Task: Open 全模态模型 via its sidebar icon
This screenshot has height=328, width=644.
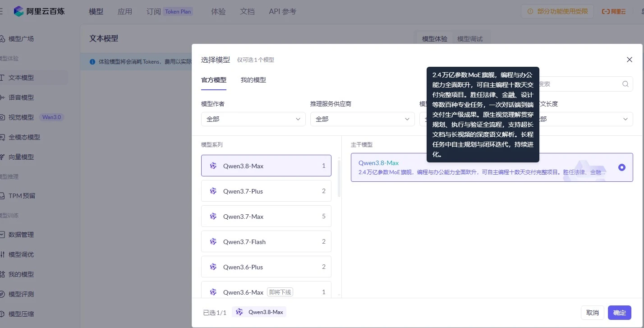Action: coord(2,137)
